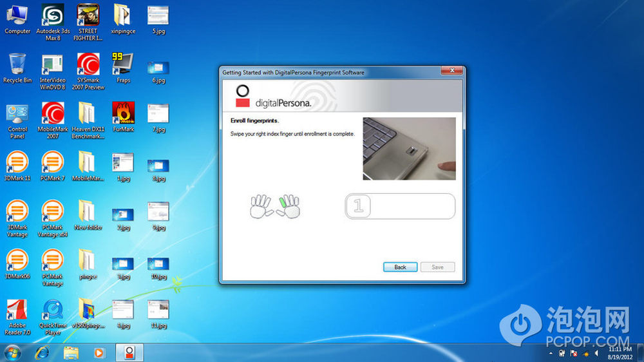Select the PCMark Vantage shortcut without x64
Viewport: 644px width, 362px height.
(53, 268)
